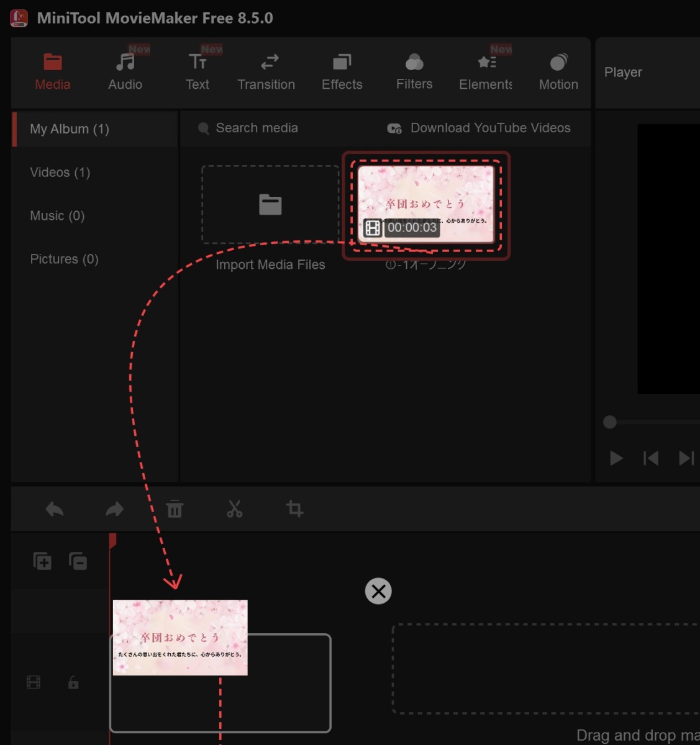Screen dimensions: 700x745
Task: Select Music (0) category
Action: click(x=57, y=216)
